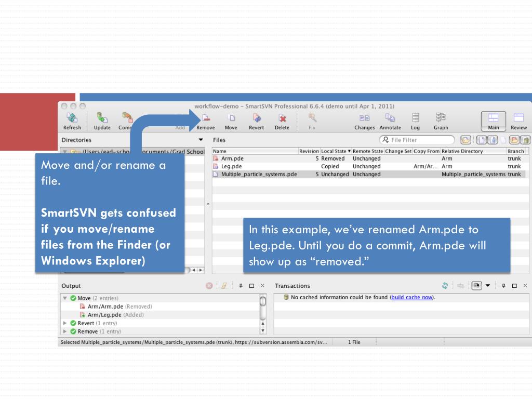Close the Transactions panel
This screenshot has height=399, width=532.
click(x=525, y=286)
